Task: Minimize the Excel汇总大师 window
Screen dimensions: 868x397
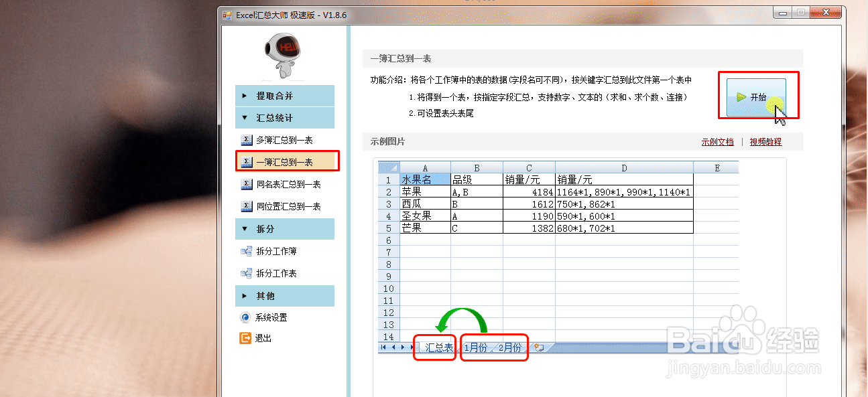Action: tap(782, 12)
